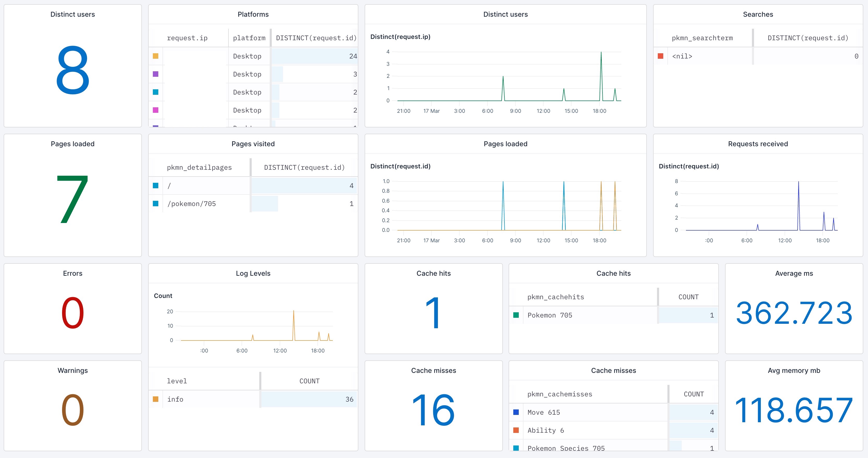Image resolution: width=868 pixels, height=458 pixels.
Task: Click the pkmn_cachemisses column header
Action: click(x=560, y=394)
